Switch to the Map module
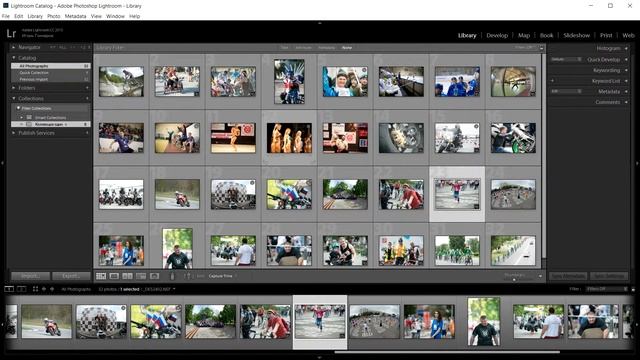Image resolution: width=640 pixels, height=360 pixels. tap(524, 36)
